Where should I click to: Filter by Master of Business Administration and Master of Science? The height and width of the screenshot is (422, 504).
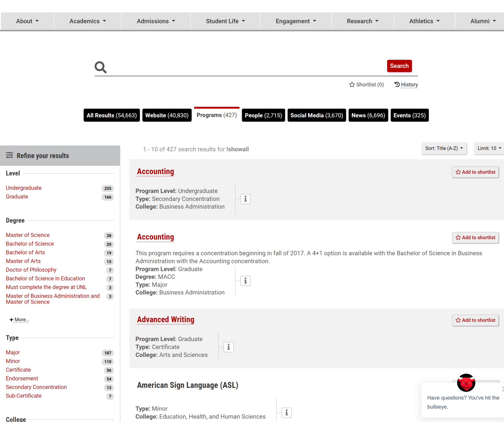coord(53,299)
